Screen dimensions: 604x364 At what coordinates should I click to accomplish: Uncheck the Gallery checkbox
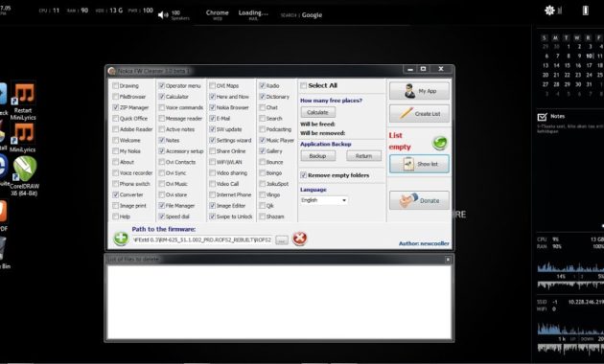pyautogui.click(x=263, y=150)
